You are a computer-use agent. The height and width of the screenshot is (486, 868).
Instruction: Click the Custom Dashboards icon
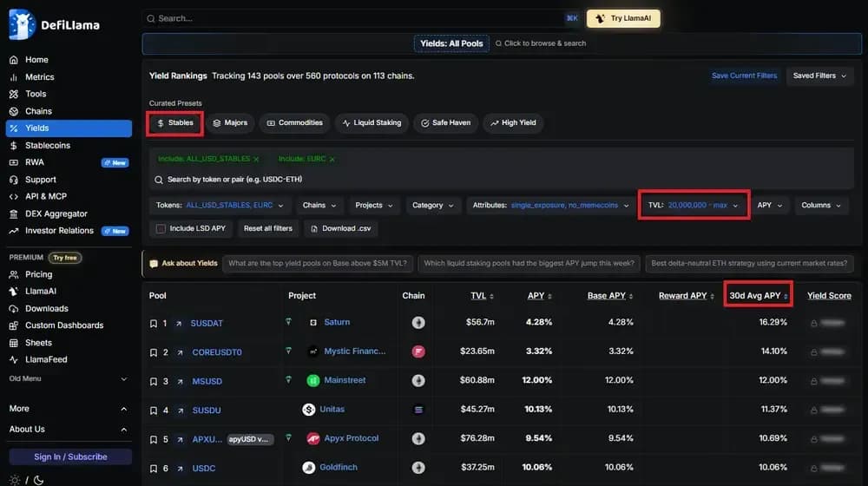click(14, 325)
